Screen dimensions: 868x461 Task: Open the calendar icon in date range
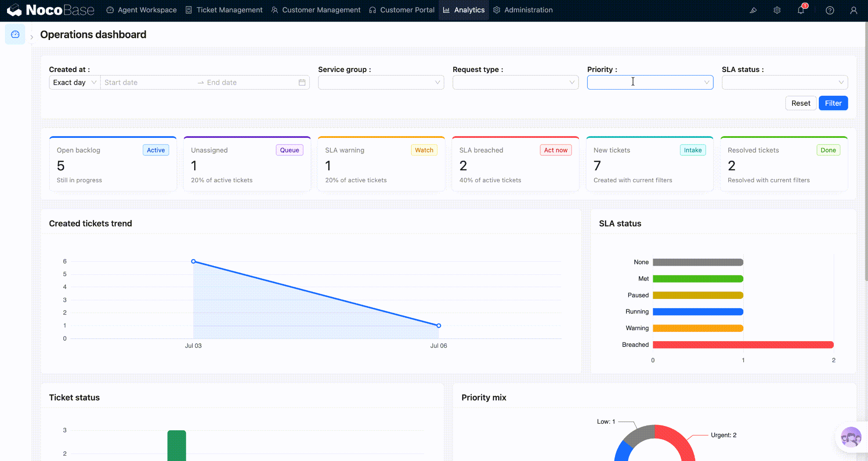(x=302, y=83)
